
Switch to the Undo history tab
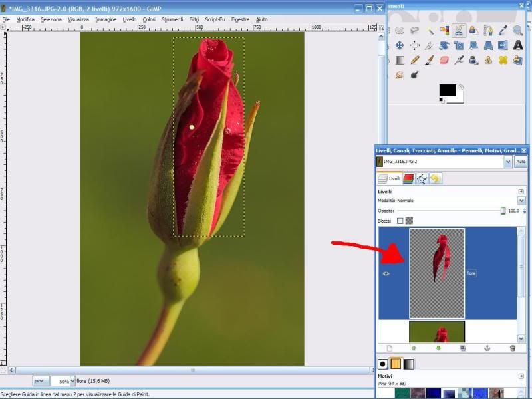coord(436,178)
